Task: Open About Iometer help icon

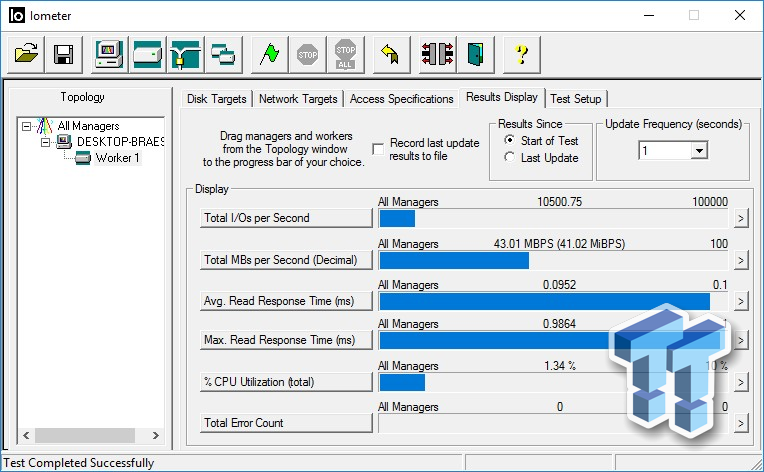Action: point(521,54)
